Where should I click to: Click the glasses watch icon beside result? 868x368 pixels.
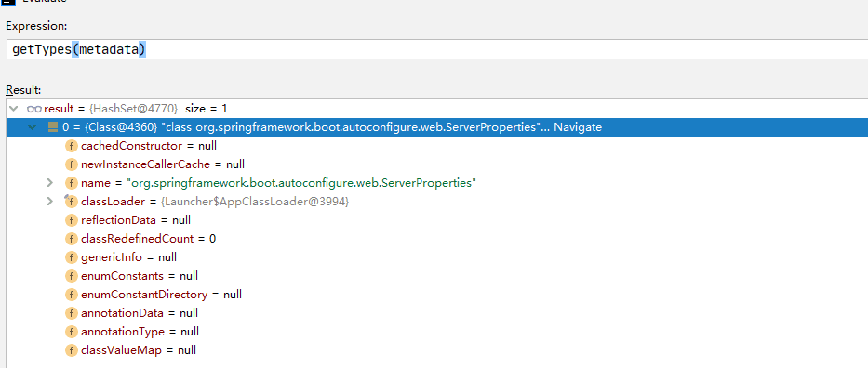[x=34, y=109]
